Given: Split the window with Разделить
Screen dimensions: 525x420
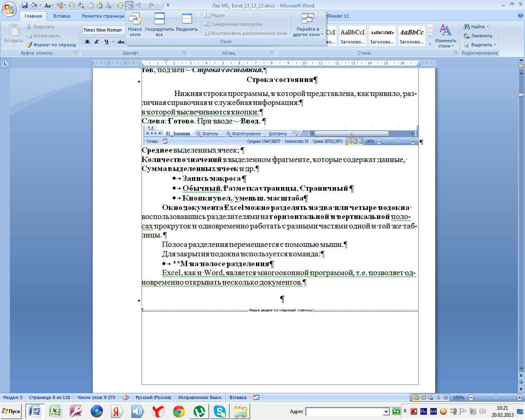Looking at the screenshot, I should click(187, 23).
